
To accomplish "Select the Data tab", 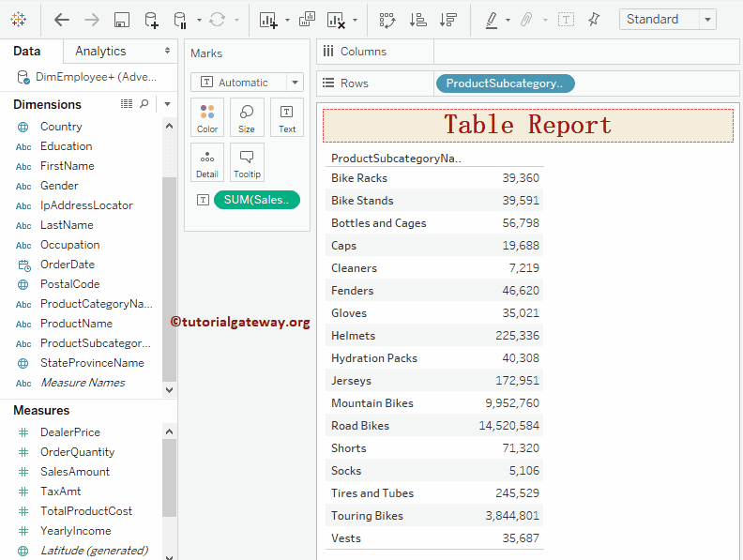I will point(27,52).
